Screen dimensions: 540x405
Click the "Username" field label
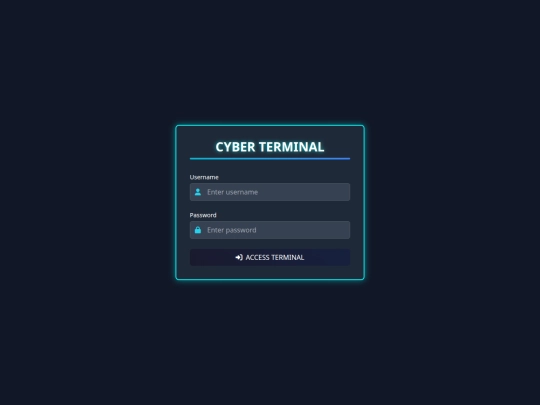click(x=204, y=177)
